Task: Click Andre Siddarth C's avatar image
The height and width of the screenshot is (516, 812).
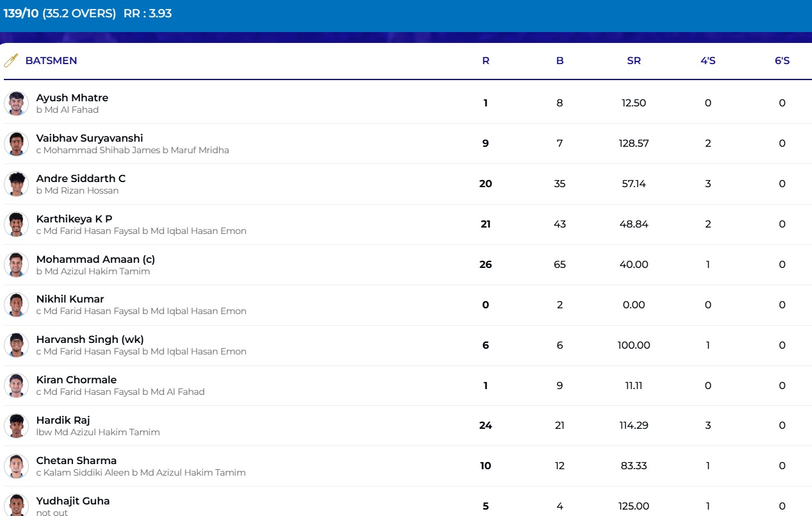Action: tap(16, 184)
